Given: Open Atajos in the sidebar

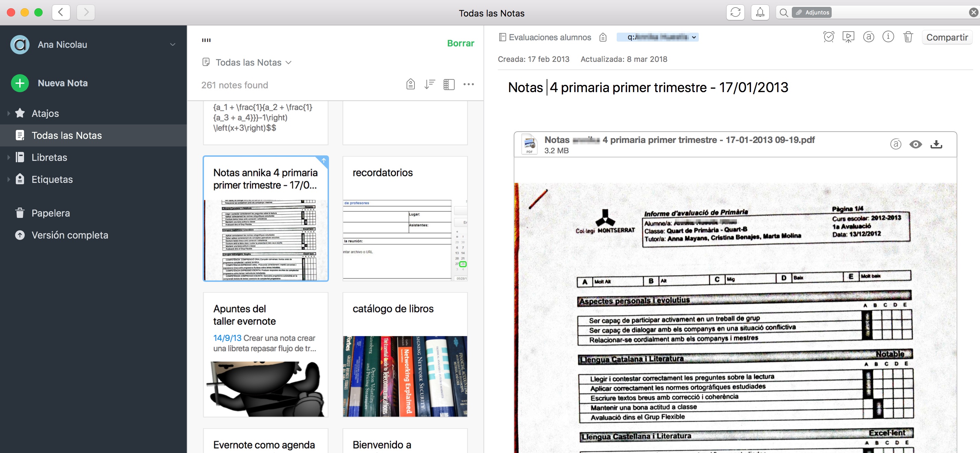Looking at the screenshot, I should pyautogui.click(x=45, y=113).
